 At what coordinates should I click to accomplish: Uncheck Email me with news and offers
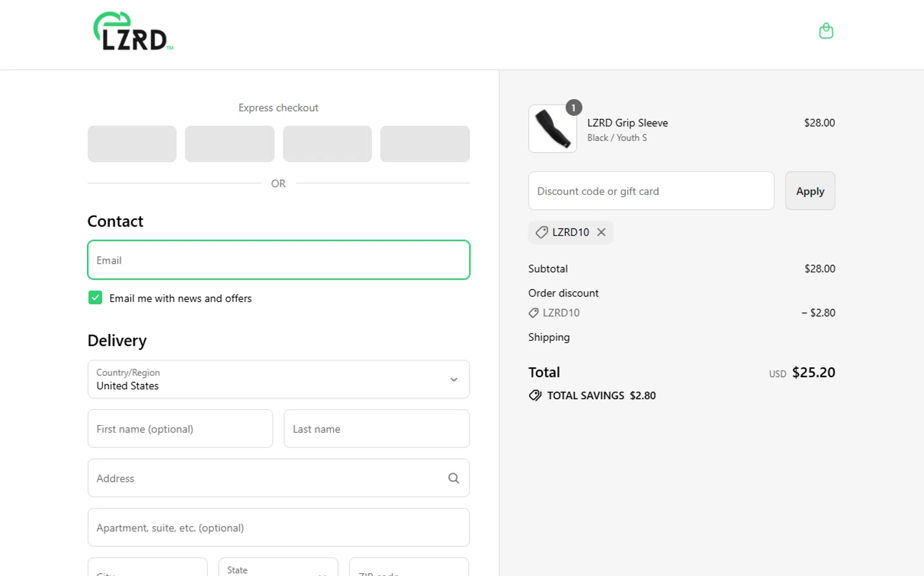point(95,298)
